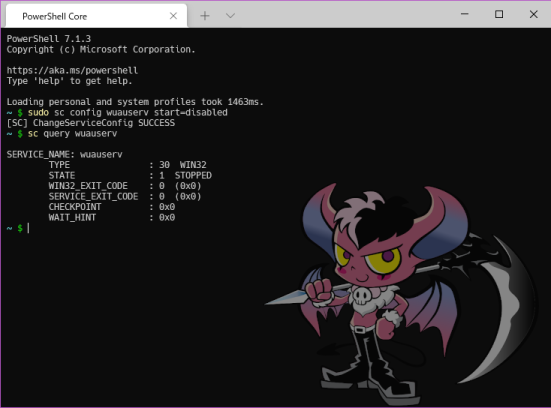Click the 'sc query wuauserv' command text

[72, 134]
